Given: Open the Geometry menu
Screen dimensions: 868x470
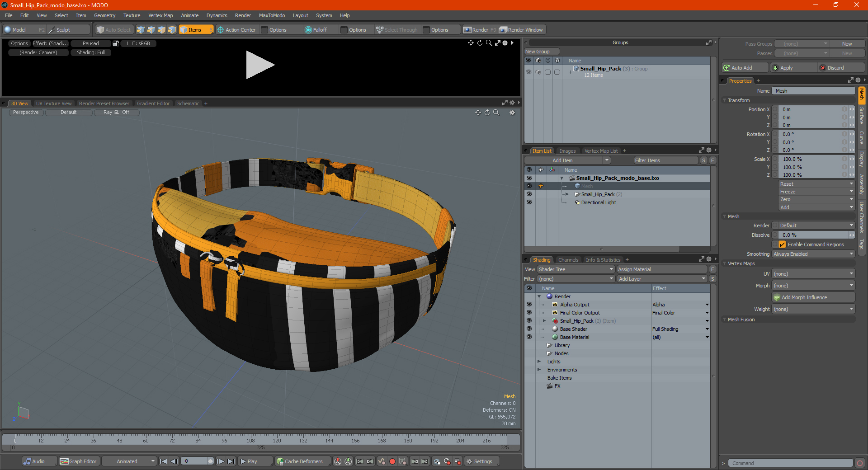Looking at the screenshot, I should pyautogui.click(x=104, y=15).
